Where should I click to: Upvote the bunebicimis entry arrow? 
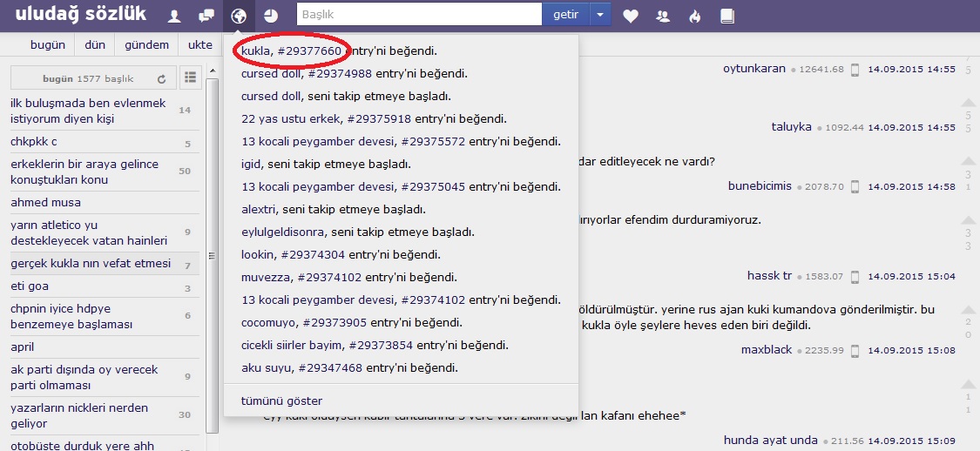tap(968, 161)
